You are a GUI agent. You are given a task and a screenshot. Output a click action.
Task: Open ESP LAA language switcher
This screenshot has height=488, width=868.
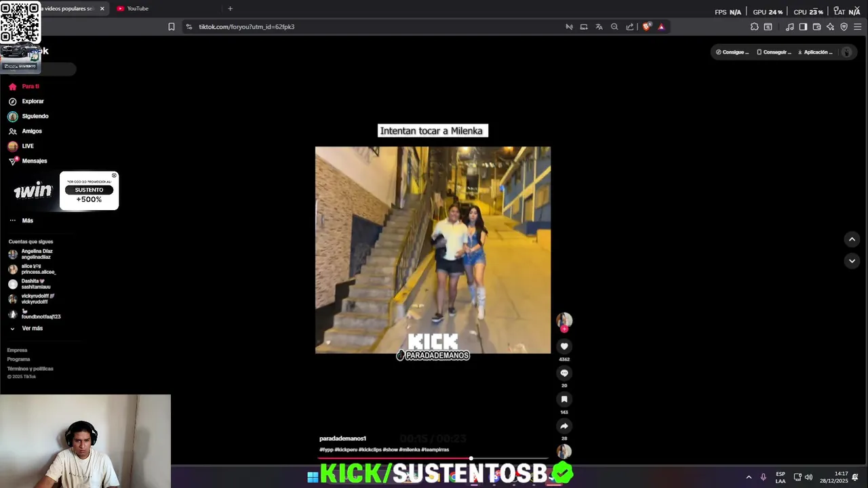(x=781, y=477)
